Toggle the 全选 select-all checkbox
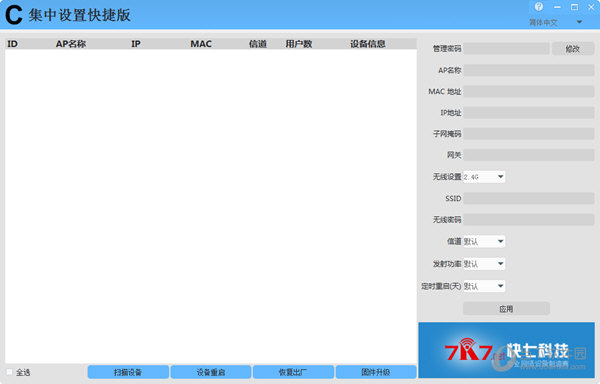Viewport: 600px width, 384px height. [x=10, y=372]
